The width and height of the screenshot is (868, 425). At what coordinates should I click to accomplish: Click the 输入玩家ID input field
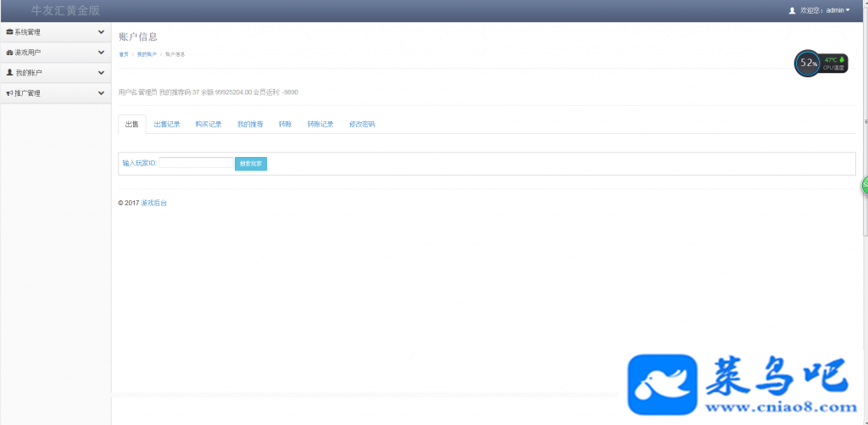pos(196,163)
